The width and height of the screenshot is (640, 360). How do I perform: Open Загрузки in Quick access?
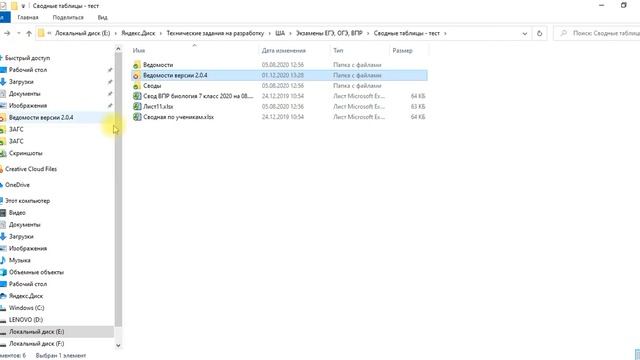(21, 82)
